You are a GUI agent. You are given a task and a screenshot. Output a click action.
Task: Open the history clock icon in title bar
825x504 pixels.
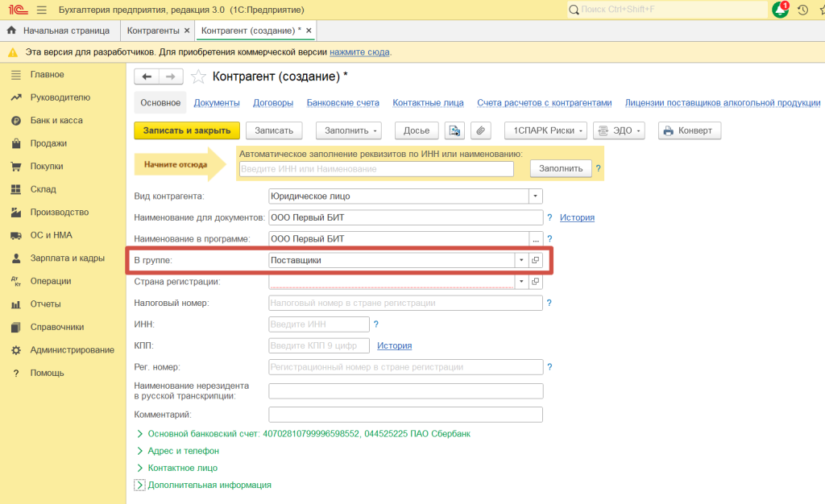click(802, 10)
